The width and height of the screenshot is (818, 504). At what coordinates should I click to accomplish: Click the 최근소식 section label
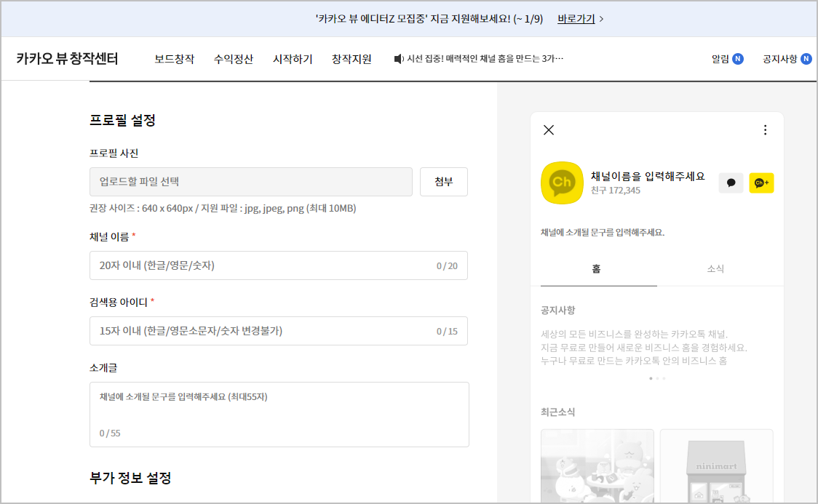point(557,412)
